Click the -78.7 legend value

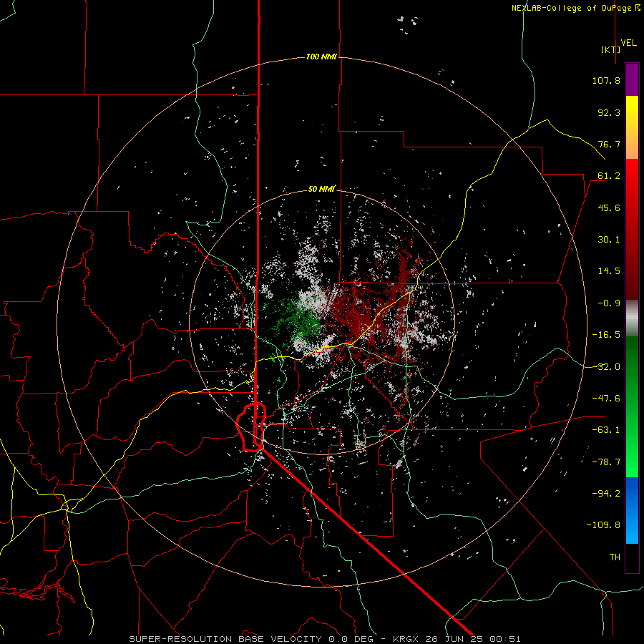coord(606,462)
